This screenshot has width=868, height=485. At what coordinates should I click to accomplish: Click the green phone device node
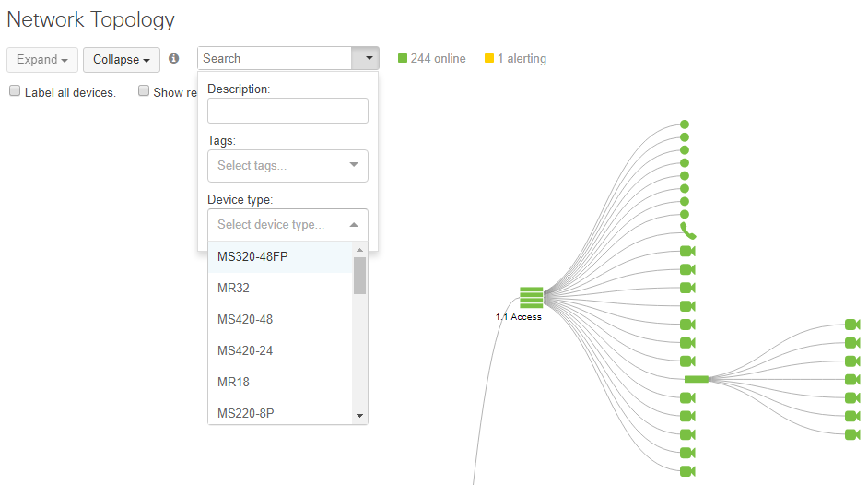click(687, 231)
